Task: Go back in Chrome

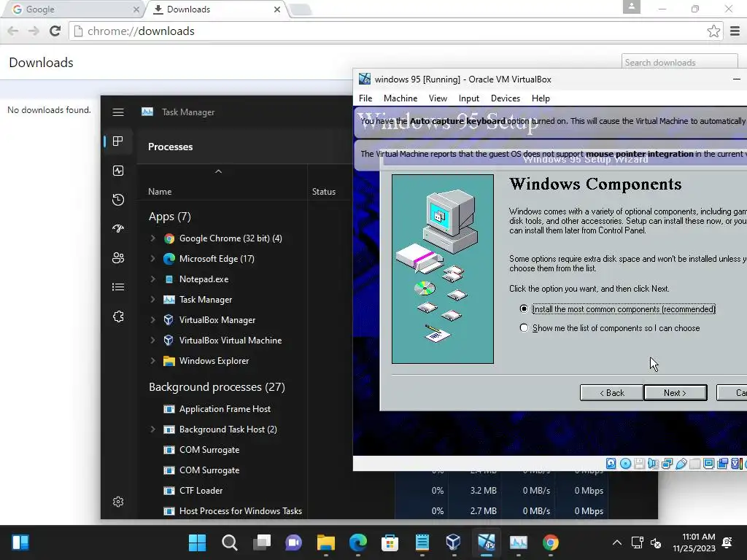Action: [13, 31]
